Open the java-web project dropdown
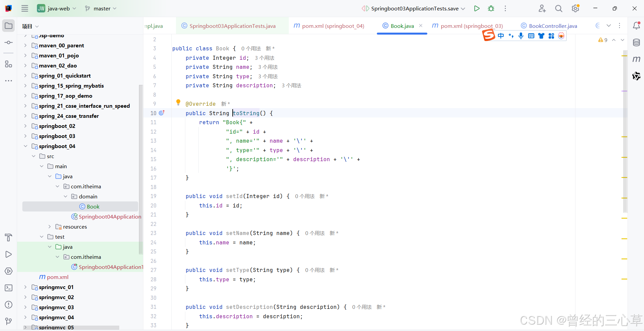Screen dimensions: 644x331 pyautogui.click(x=57, y=8)
